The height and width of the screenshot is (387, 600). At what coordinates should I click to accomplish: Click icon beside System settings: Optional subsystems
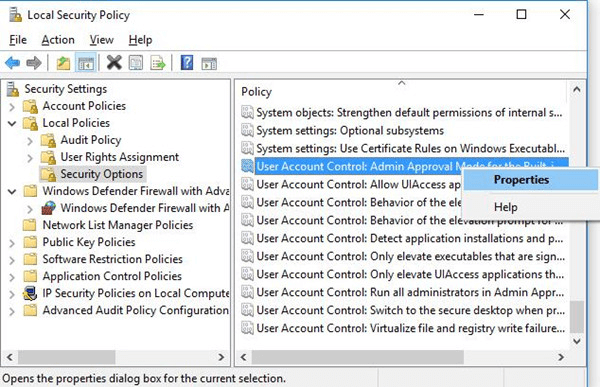(247, 131)
